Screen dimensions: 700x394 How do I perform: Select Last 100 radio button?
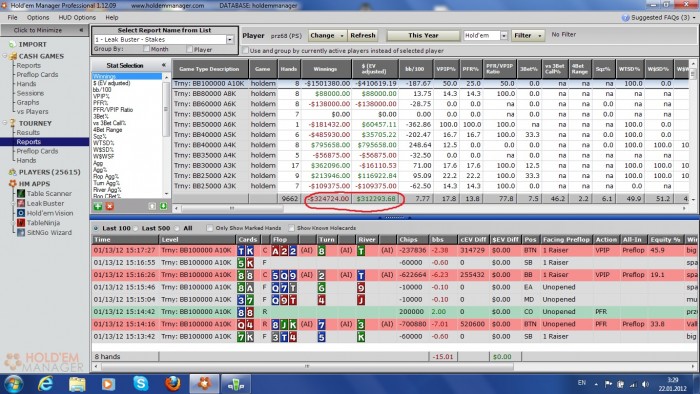(x=96, y=228)
